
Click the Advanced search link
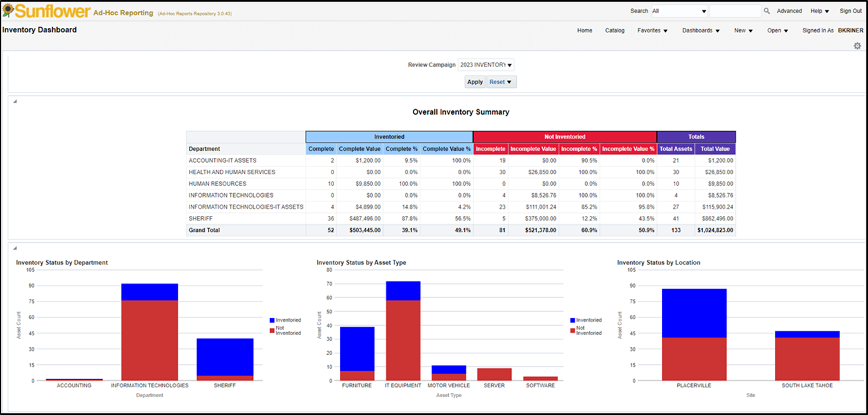789,11
